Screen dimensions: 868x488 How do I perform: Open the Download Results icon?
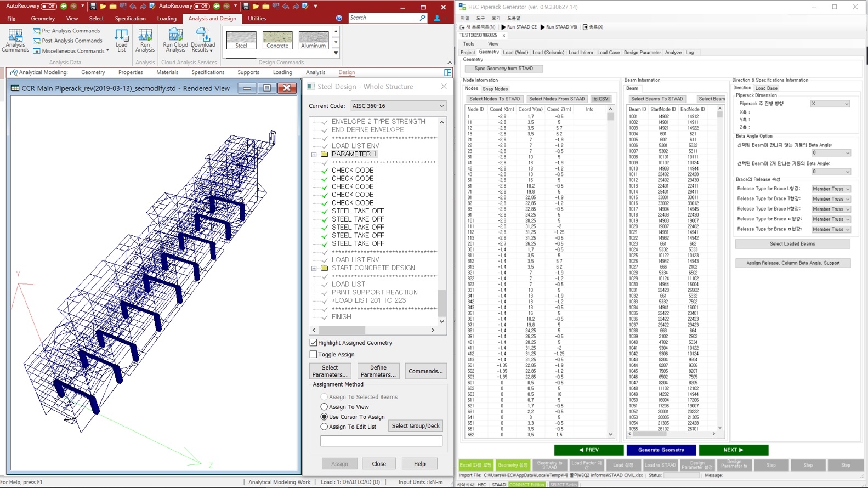[x=203, y=40]
